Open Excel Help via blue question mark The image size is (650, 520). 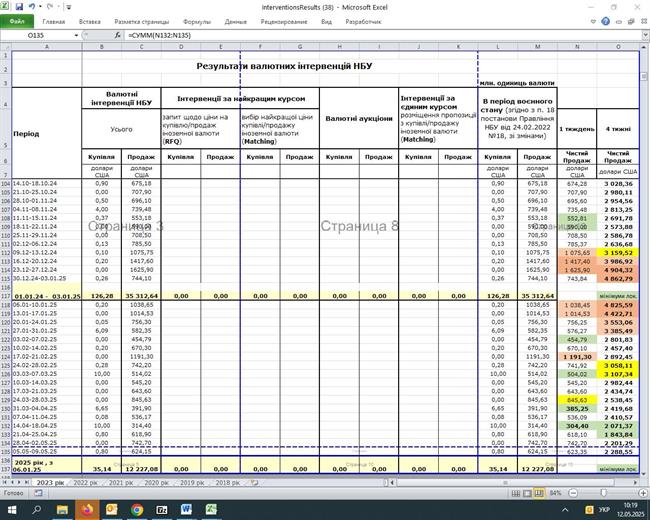(x=605, y=22)
